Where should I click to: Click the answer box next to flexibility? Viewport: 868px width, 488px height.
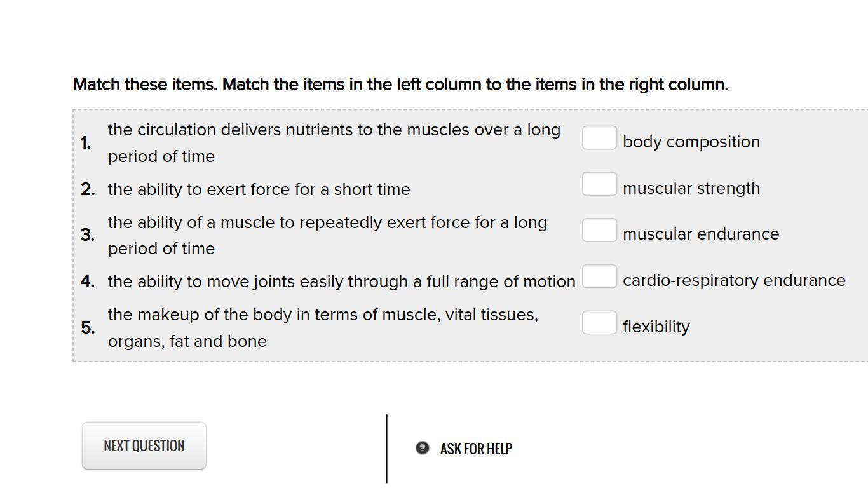tap(599, 323)
